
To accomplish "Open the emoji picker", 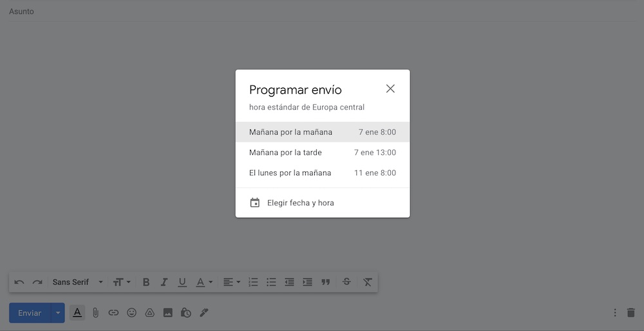I will 131,313.
